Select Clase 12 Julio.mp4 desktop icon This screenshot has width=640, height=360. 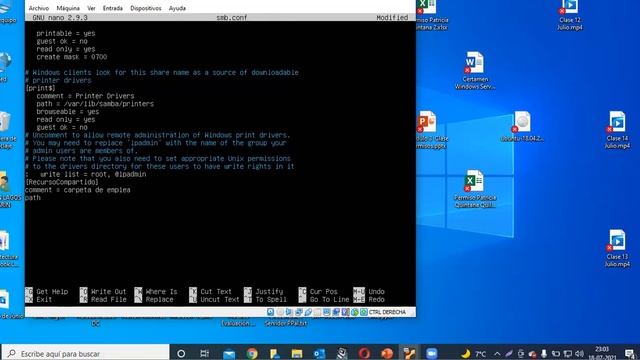click(x=570, y=15)
